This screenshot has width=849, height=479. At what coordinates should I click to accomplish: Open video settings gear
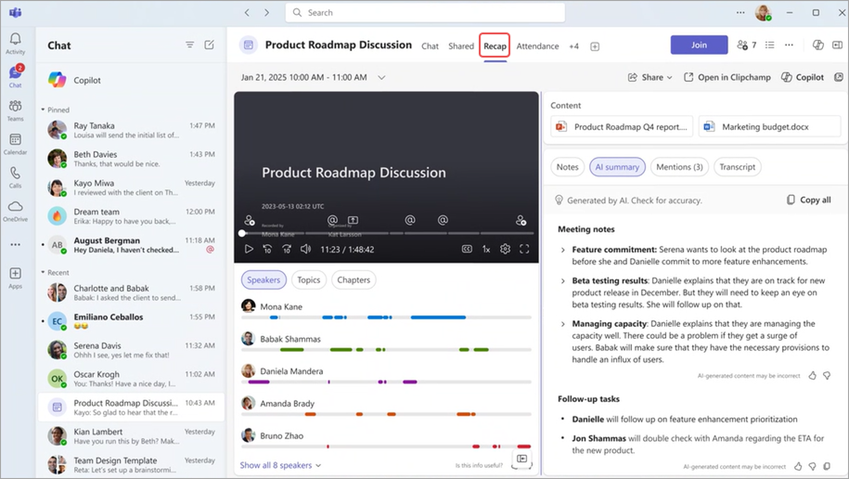point(505,249)
